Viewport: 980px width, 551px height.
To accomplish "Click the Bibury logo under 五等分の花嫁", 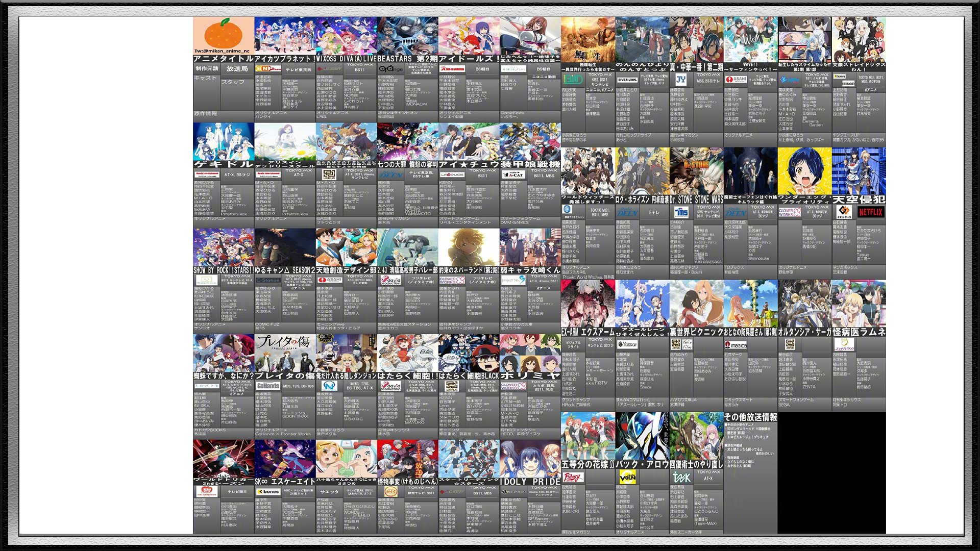I will tap(573, 477).
